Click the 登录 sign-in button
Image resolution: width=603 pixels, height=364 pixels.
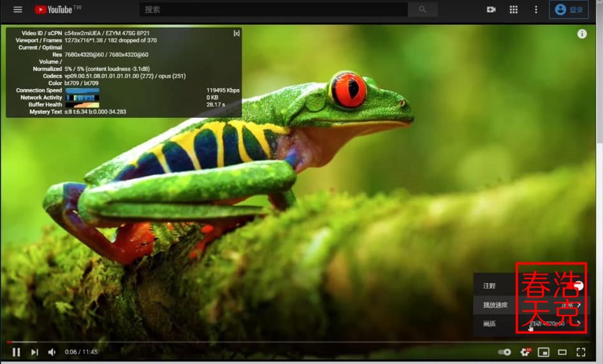[569, 10]
